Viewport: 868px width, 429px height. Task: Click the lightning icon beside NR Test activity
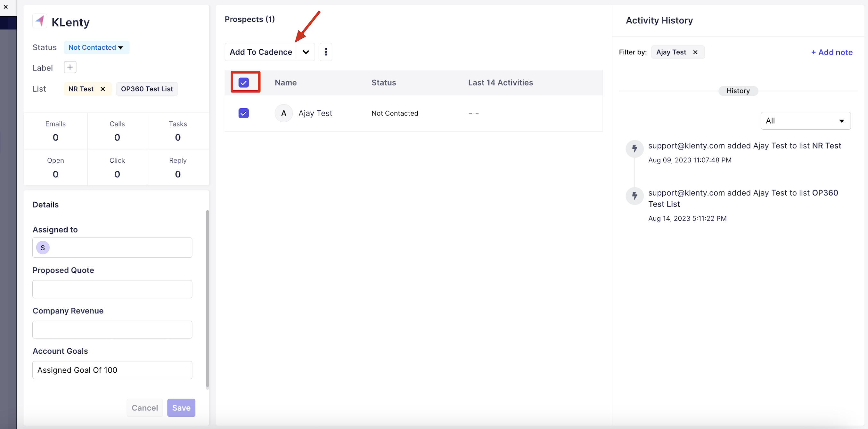coord(635,149)
